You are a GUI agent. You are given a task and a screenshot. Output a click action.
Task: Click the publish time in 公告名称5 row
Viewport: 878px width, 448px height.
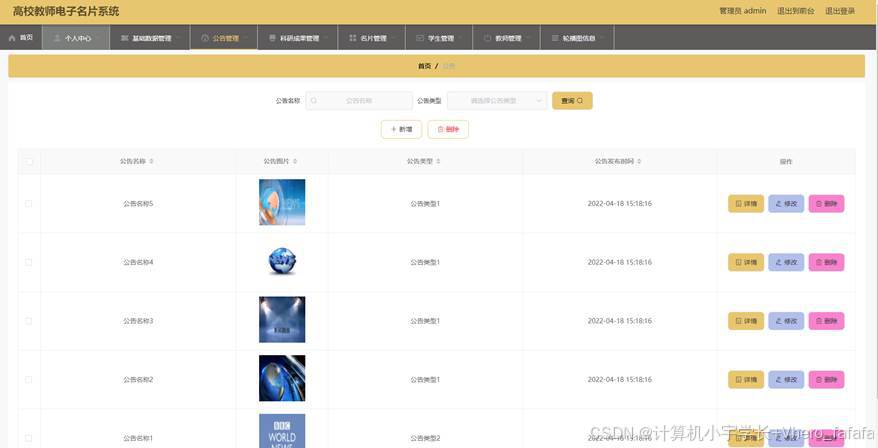pyautogui.click(x=619, y=204)
